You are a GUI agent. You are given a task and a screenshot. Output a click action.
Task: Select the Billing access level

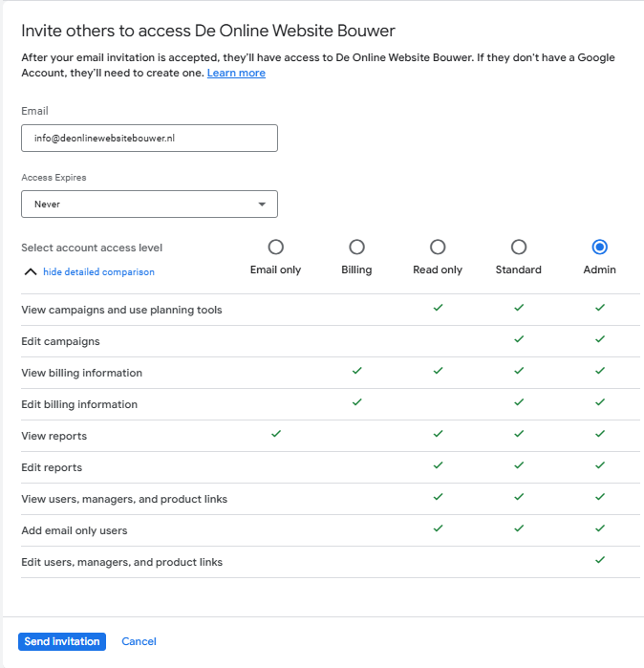(356, 248)
